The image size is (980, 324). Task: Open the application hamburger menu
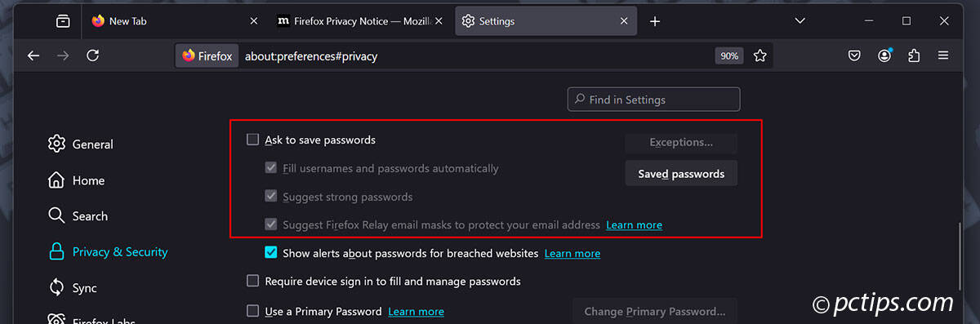943,55
